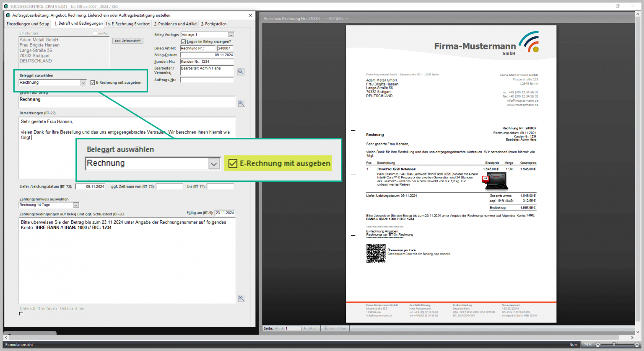Zoom out using the minus icon

pyautogui.click(x=598, y=344)
